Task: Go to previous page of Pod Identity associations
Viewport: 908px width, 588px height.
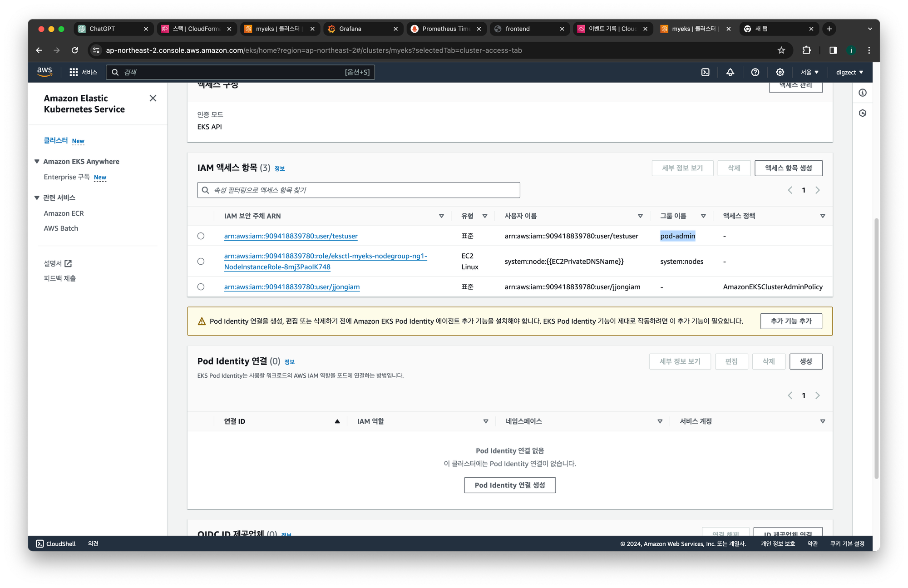Action: [790, 395]
